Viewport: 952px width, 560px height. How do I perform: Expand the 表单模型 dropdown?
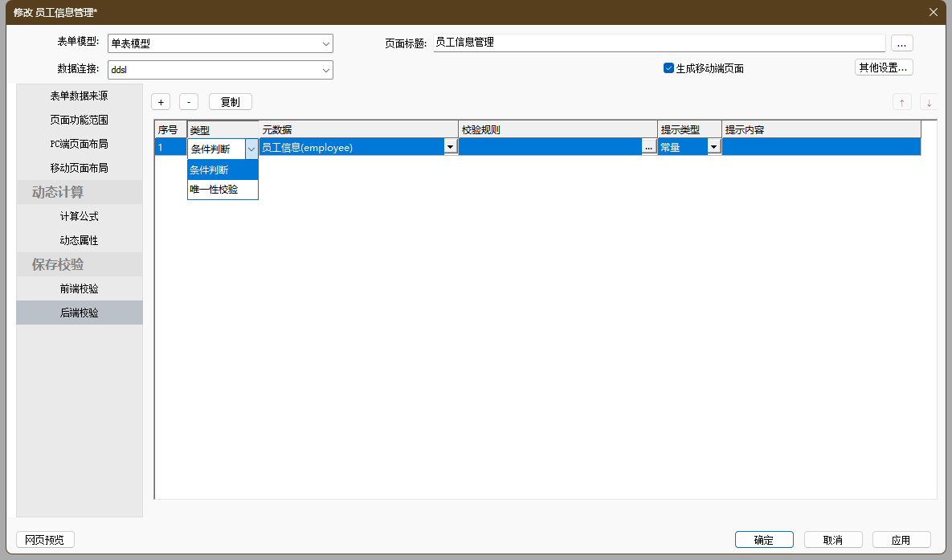[x=326, y=43]
